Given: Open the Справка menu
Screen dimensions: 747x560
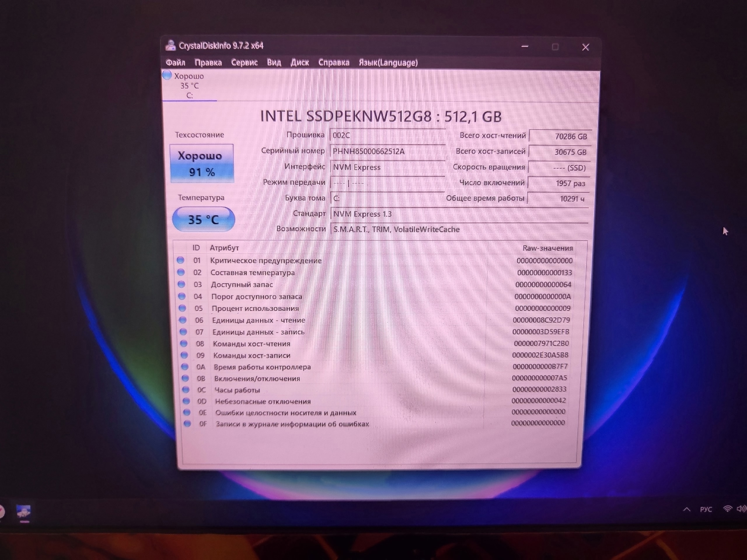Looking at the screenshot, I should [x=334, y=63].
